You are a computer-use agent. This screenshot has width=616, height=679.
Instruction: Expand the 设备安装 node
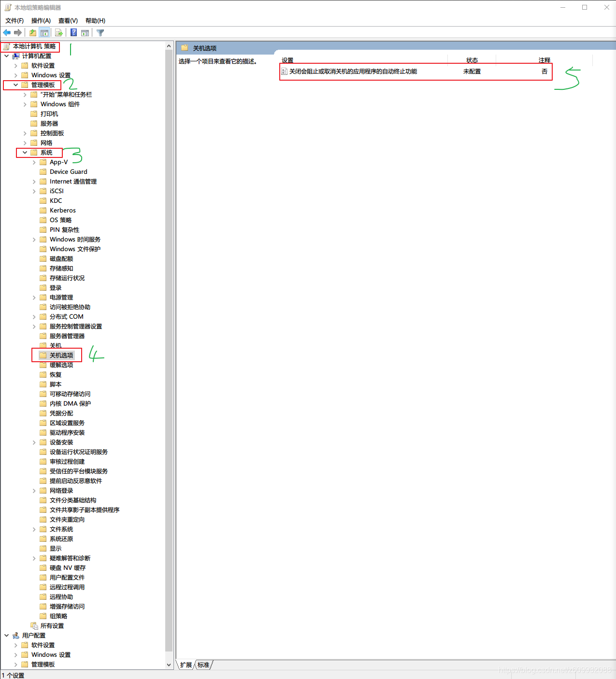coord(34,442)
